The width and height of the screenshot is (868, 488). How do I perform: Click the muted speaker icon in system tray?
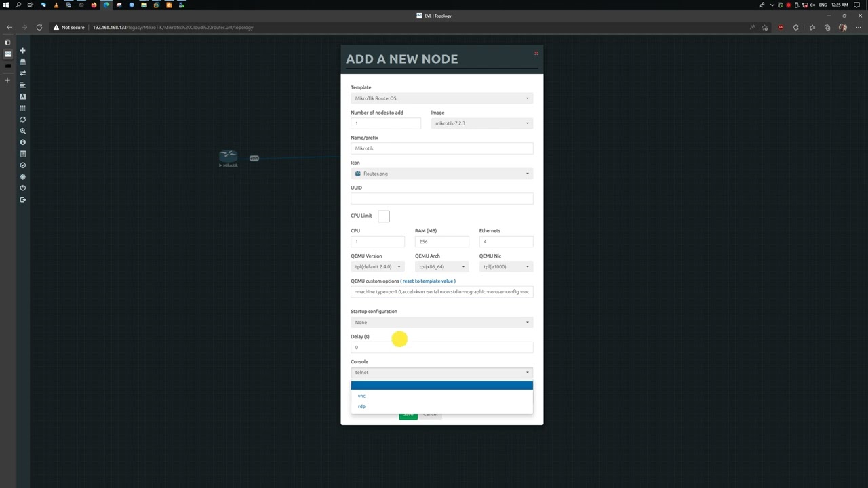pyautogui.click(x=812, y=5)
